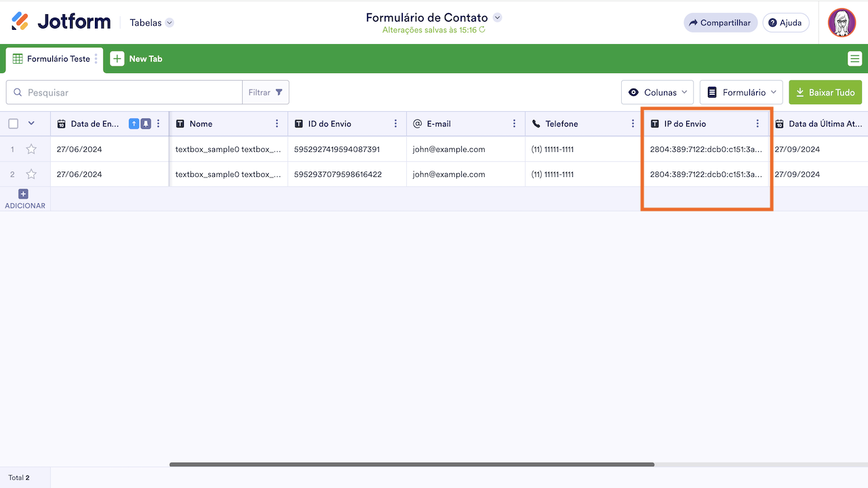Image resolution: width=868 pixels, height=488 pixels.
Task: Select the phone cell in row 1
Action: click(585, 149)
